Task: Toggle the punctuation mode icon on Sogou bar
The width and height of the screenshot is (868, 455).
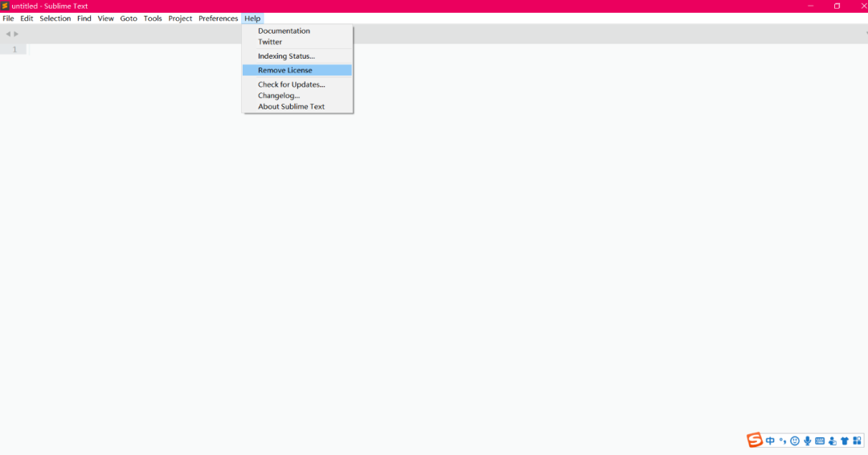Action: point(782,441)
